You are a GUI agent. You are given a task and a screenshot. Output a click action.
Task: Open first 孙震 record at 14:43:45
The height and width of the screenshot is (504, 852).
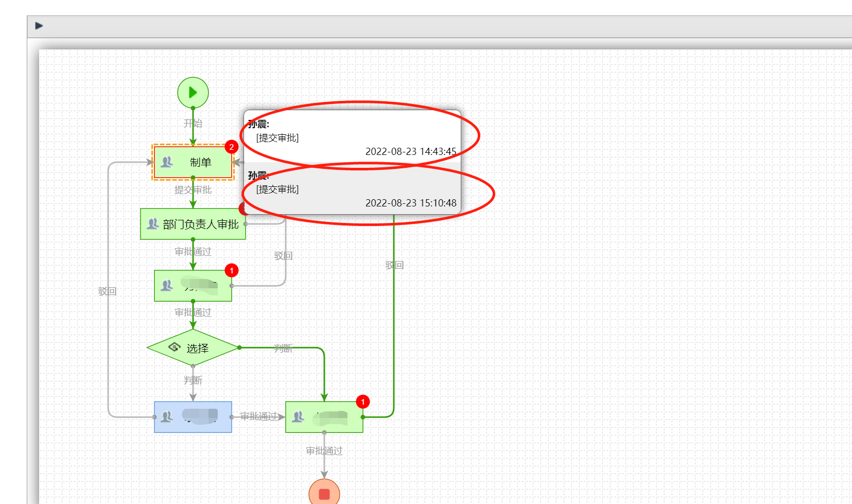tap(352, 136)
